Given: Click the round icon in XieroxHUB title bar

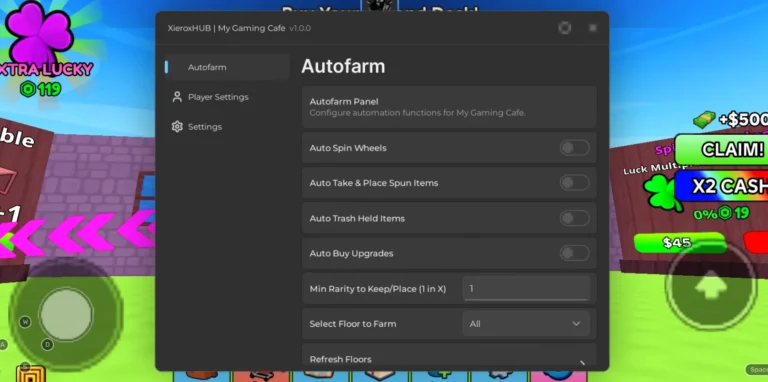Looking at the screenshot, I should 565,28.
